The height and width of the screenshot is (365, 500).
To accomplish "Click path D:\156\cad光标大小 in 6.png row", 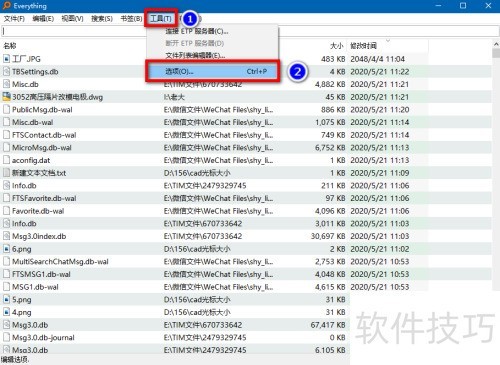I will click(197, 249).
